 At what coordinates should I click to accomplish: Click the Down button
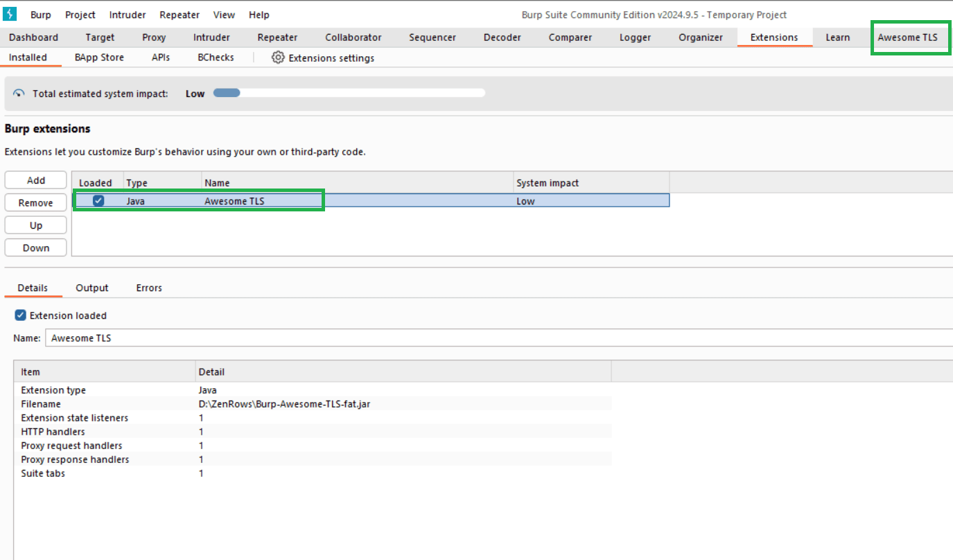coord(36,247)
